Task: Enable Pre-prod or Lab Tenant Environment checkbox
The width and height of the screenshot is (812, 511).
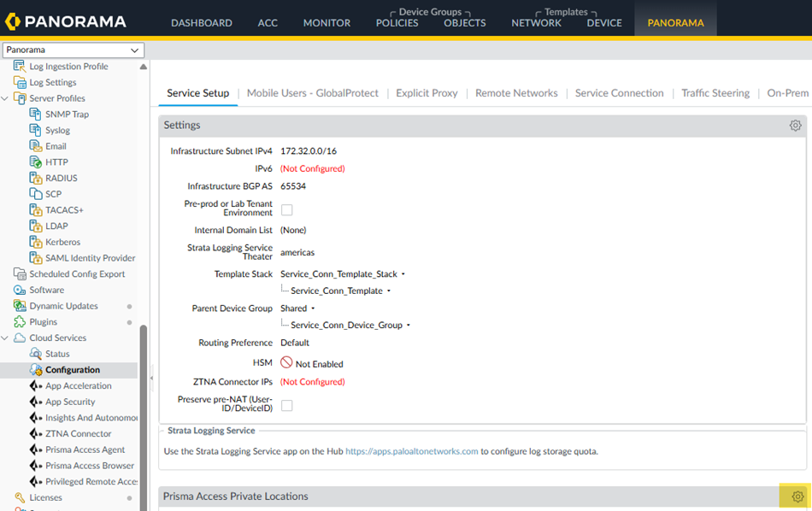Action: [x=287, y=209]
